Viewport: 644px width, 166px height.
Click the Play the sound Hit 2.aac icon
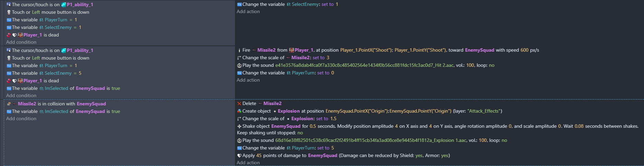click(239, 65)
